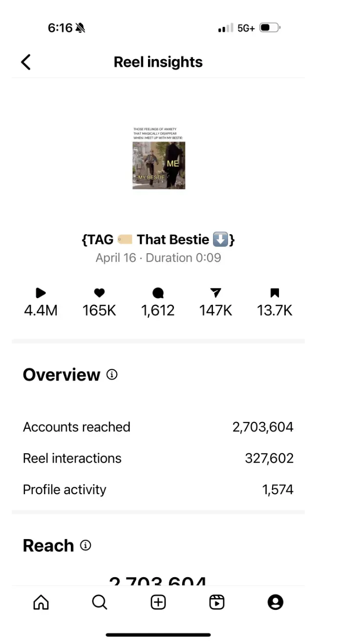Tap the Profile activity row
The height and width of the screenshot is (644, 339).
[x=158, y=489]
